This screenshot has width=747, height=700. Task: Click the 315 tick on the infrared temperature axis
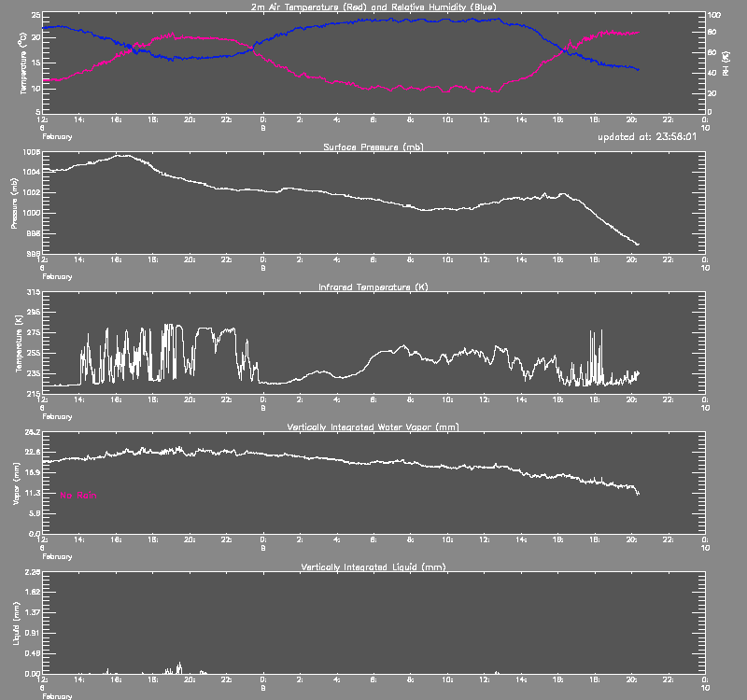pos(33,292)
